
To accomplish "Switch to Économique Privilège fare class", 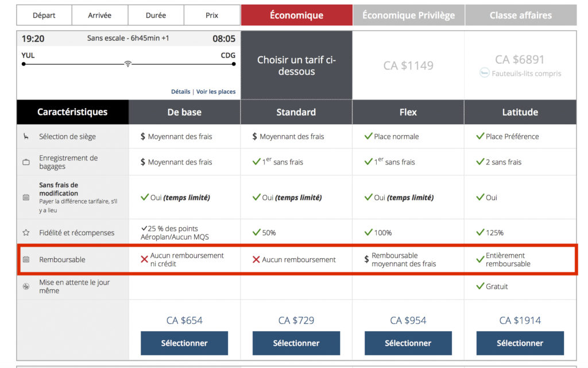I will [x=408, y=16].
